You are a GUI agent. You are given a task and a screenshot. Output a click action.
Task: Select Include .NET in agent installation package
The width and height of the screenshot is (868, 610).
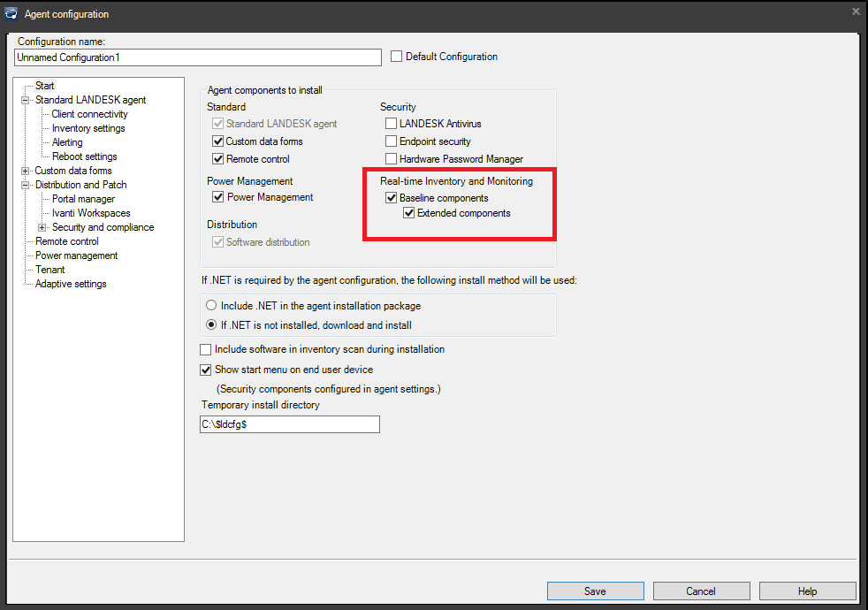[210, 304]
